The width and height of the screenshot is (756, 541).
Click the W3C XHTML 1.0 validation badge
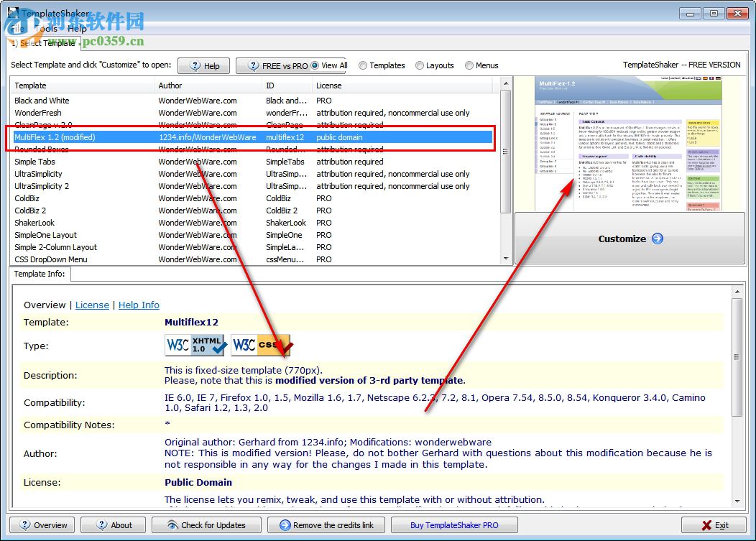195,346
